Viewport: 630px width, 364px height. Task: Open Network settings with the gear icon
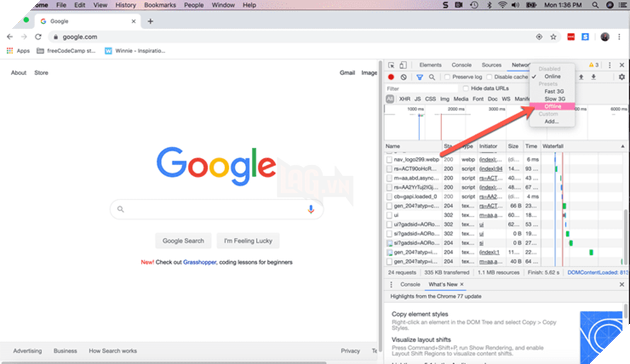pos(622,77)
